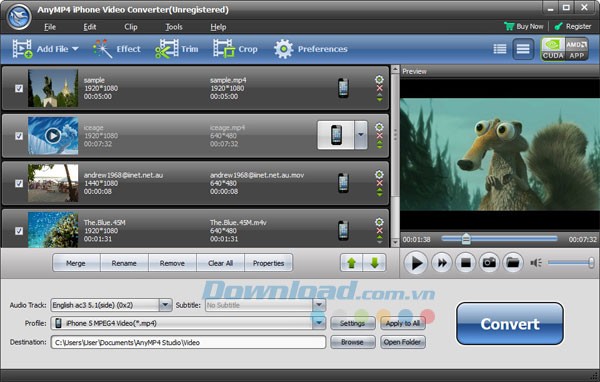The image size is (600, 382).
Task: Select the iceage video thumbnail
Action: [53, 135]
